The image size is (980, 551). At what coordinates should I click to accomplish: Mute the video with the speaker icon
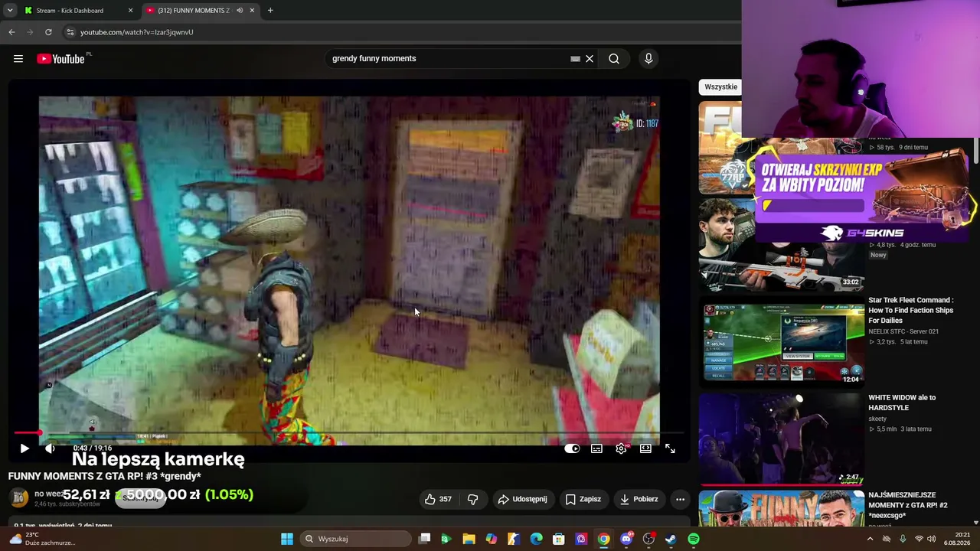(50, 448)
